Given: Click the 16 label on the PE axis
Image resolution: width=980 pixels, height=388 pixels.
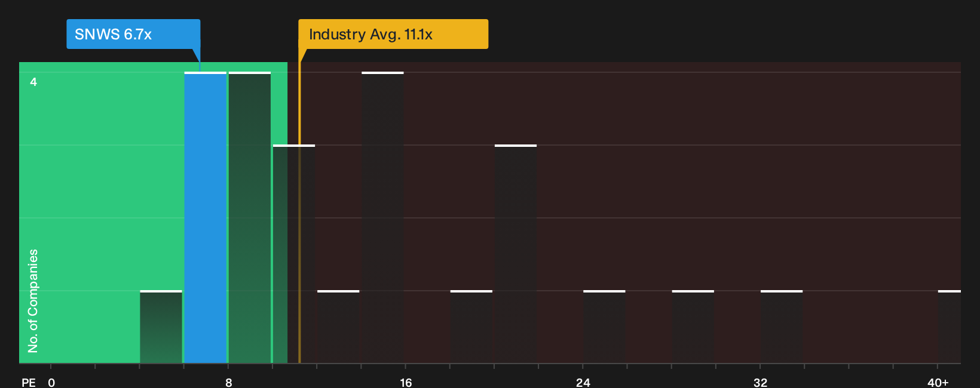Looking at the screenshot, I should click(406, 382).
